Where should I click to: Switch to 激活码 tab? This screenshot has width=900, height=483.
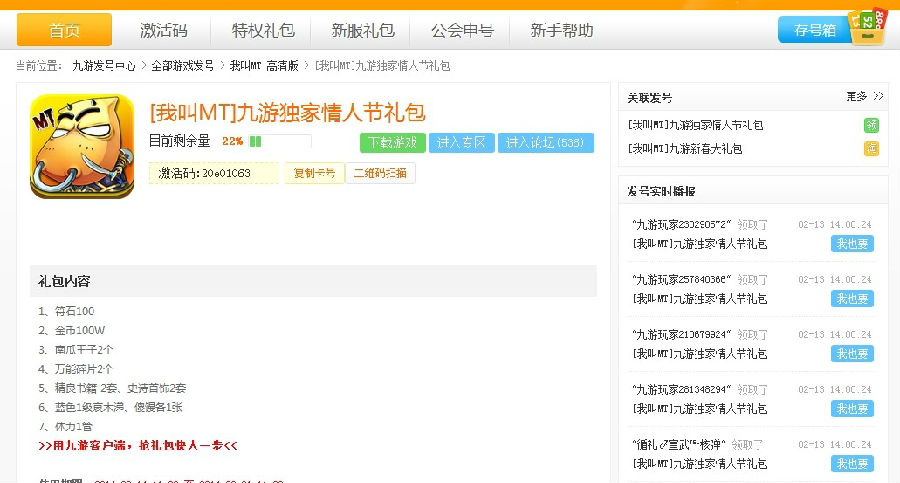[x=164, y=30]
